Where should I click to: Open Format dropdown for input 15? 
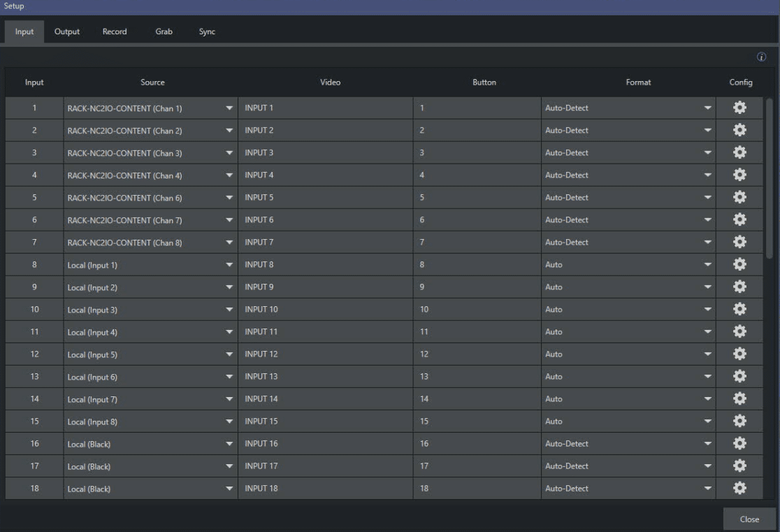point(707,422)
